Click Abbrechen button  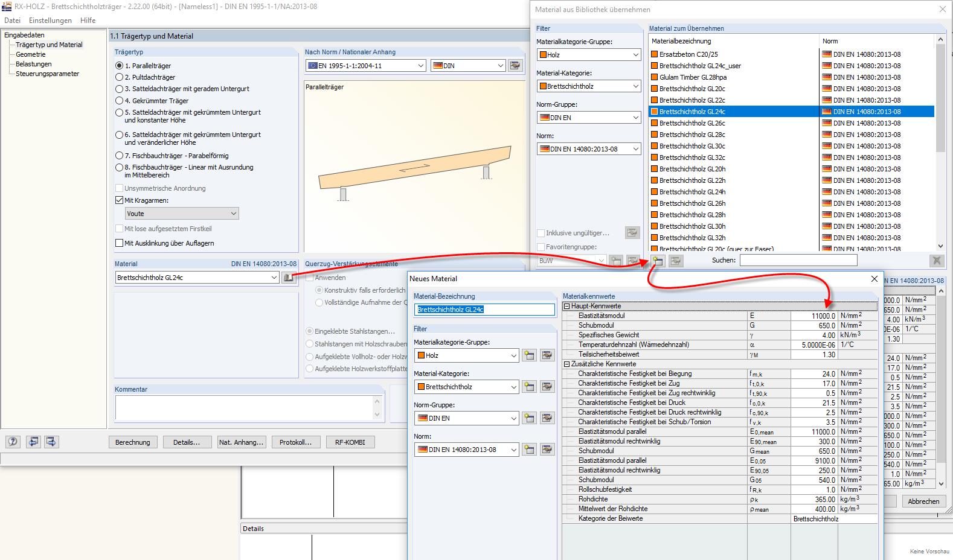pyautogui.click(x=923, y=501)
